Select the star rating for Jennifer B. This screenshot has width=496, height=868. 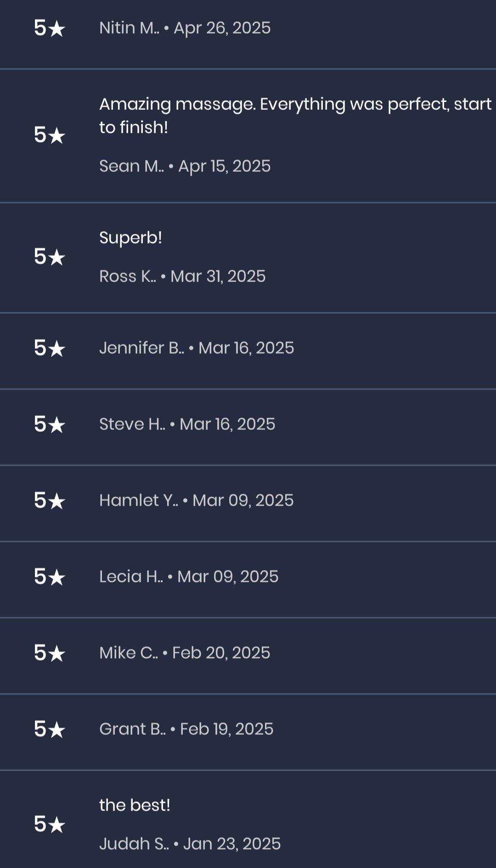pos(50,348)
